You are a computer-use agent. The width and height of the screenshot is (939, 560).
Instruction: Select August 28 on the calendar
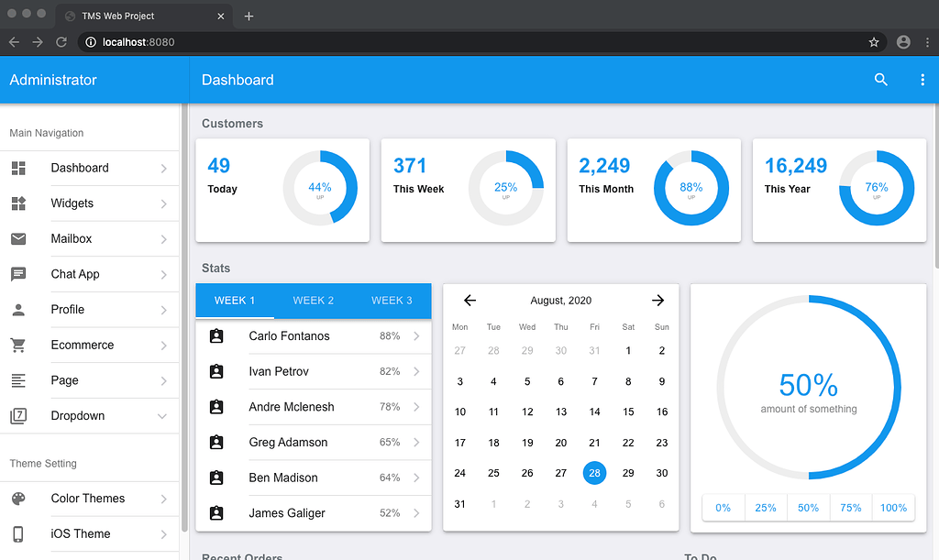coord(594,473)
